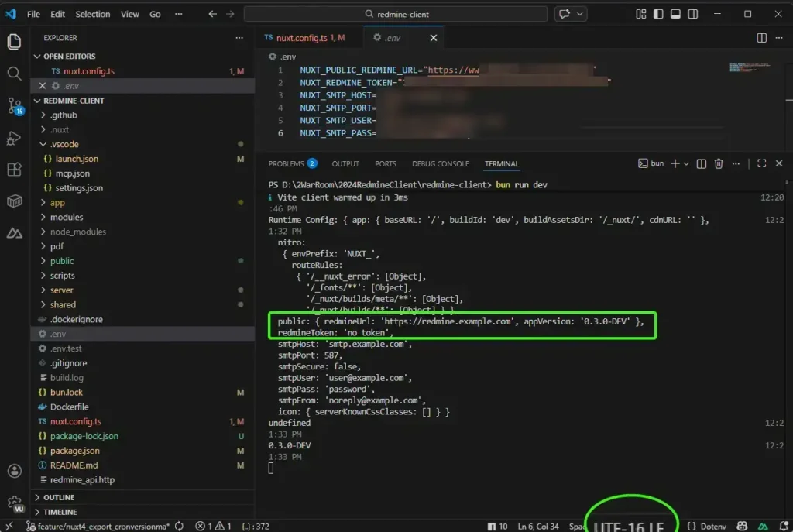Click the git branch name in status bar
The width and height of the screenshot is (793, 532).
97,527
